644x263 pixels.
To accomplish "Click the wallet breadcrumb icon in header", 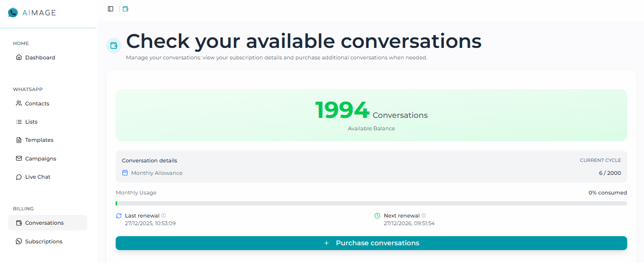I will click(126, 9).
